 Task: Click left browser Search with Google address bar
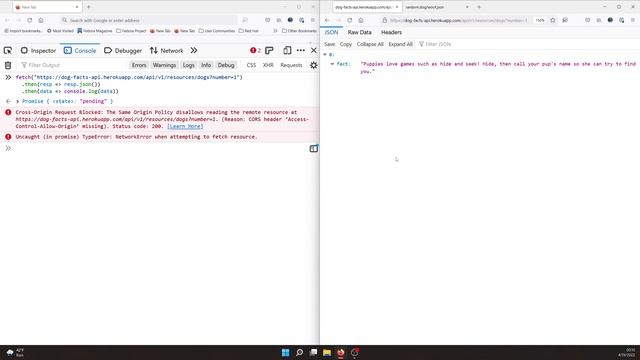148,20
